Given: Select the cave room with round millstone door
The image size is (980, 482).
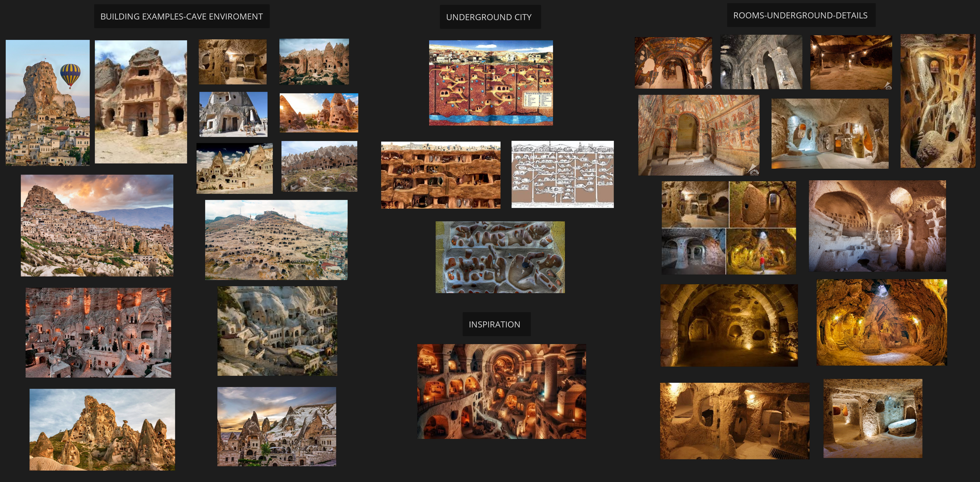Looking at the screenshot, I should click(873, 419).
